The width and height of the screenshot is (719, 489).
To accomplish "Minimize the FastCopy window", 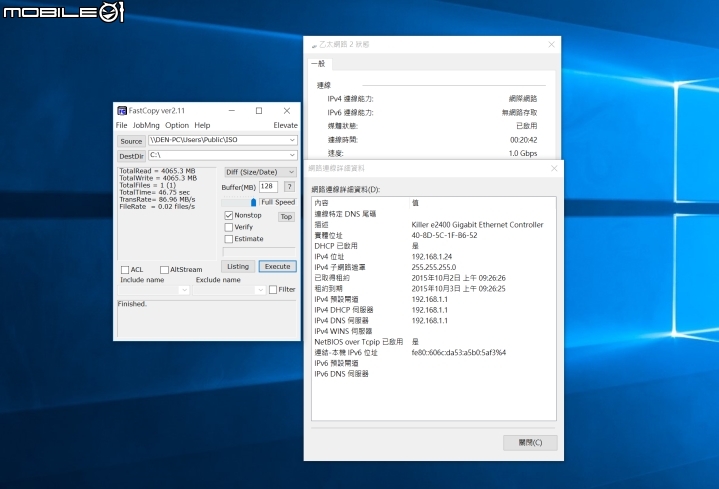I will click(x=232, y=111).
